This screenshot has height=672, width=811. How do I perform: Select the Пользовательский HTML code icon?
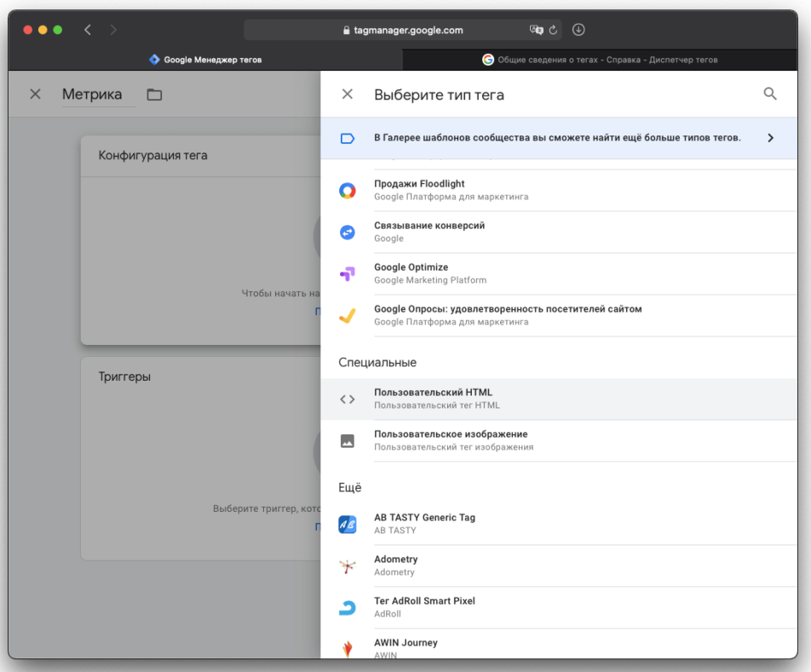tap(348, 399)
